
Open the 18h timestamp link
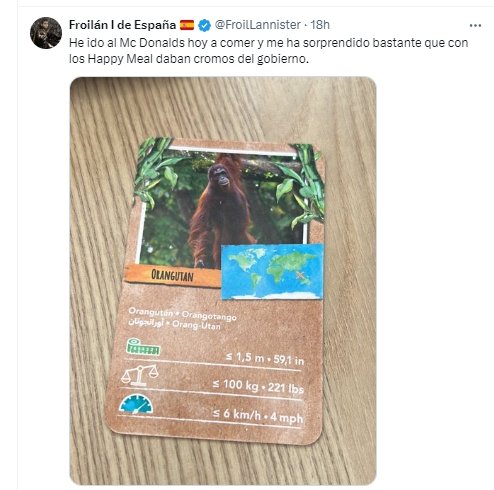point(320,25)
